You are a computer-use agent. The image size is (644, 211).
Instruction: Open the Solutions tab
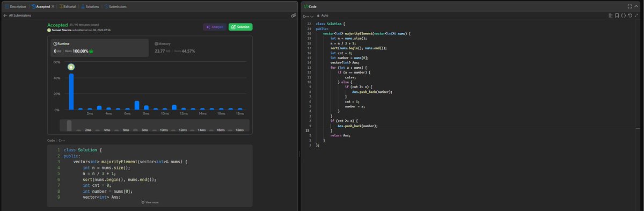90,6
